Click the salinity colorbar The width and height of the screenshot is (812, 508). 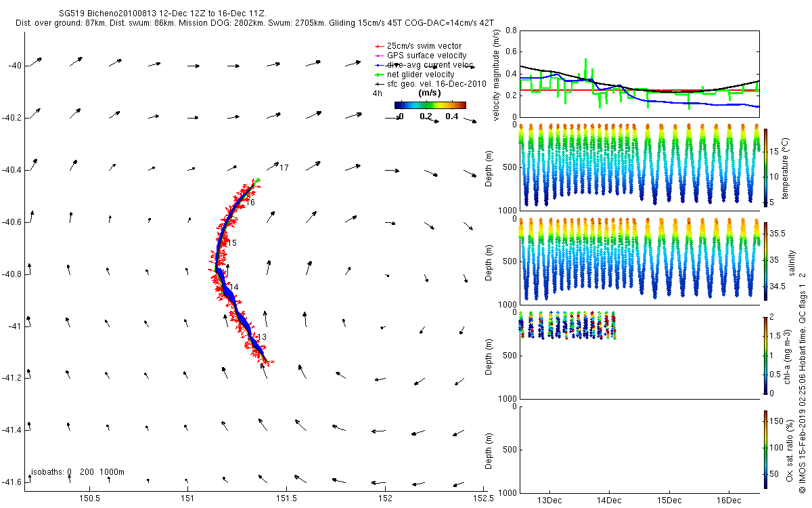tap(766, 261)
